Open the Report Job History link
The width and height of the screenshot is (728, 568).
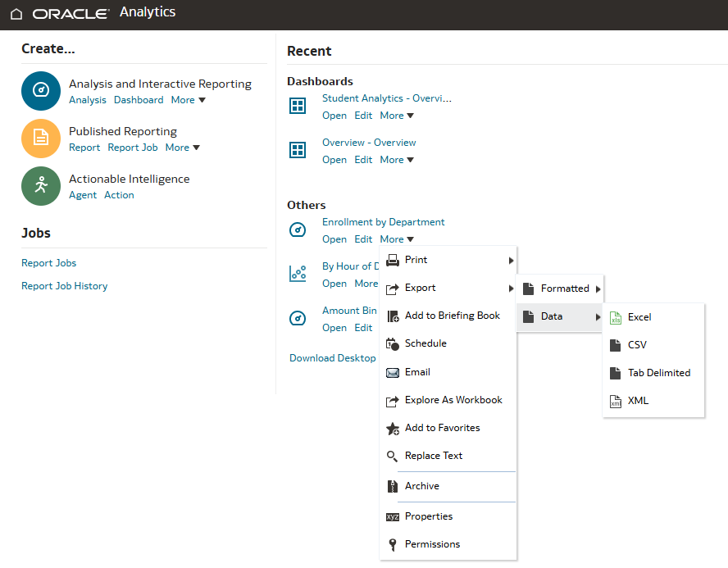coord(64,286)
